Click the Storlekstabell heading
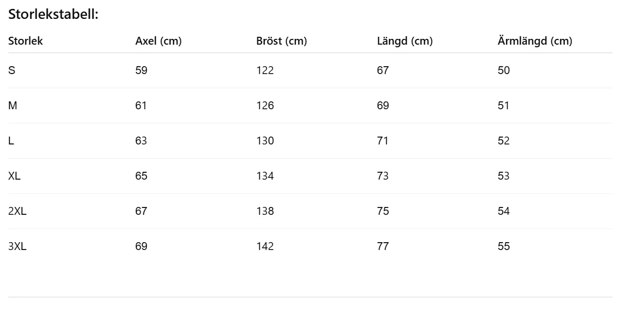The image size is (644, 312). 53,15
